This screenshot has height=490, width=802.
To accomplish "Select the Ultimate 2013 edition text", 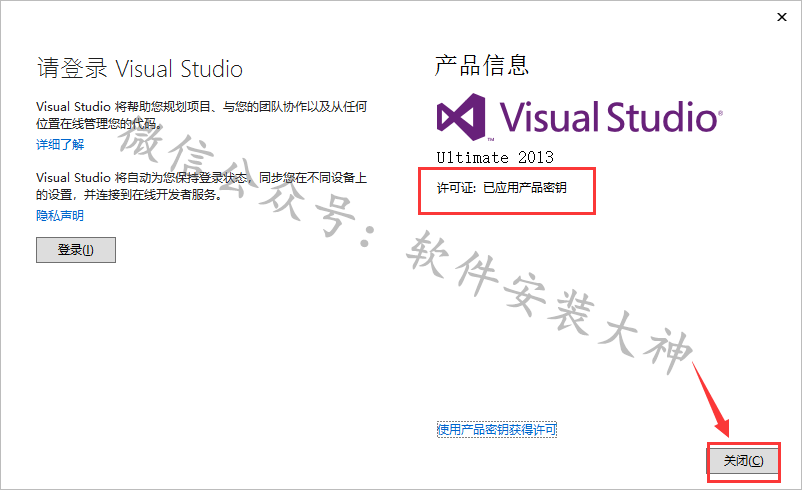I will click(x=495, y=157).
